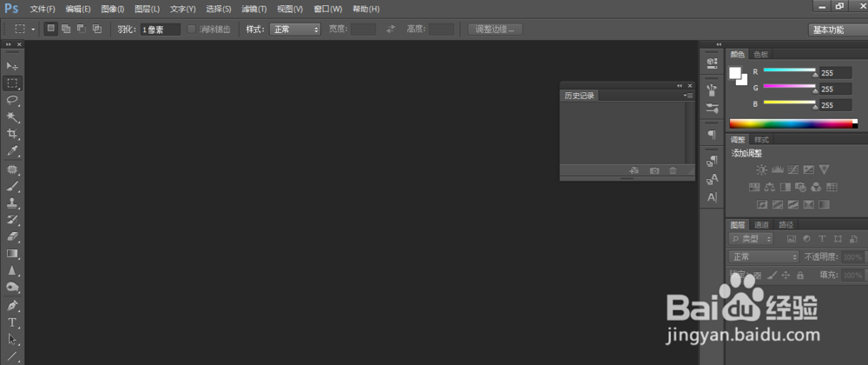Choose Add to Selection mode button

[66, 29]
